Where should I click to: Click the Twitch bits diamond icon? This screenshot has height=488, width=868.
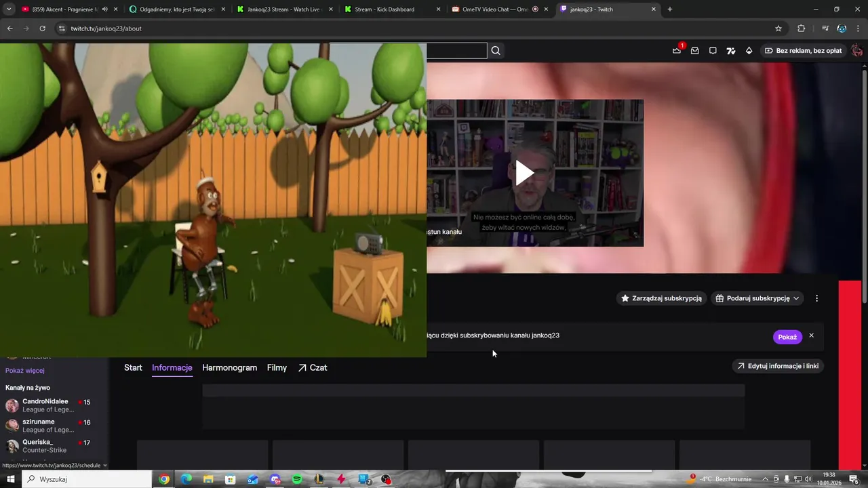[x=749, y=51]
